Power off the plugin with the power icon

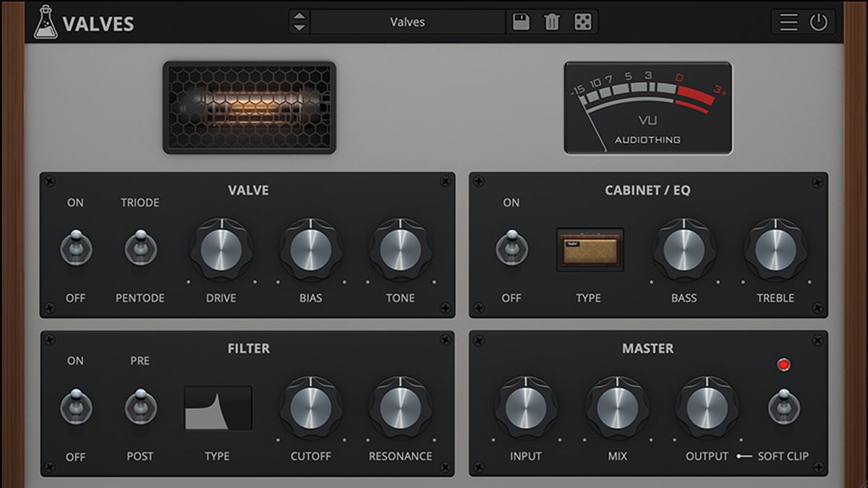[818, 22]
